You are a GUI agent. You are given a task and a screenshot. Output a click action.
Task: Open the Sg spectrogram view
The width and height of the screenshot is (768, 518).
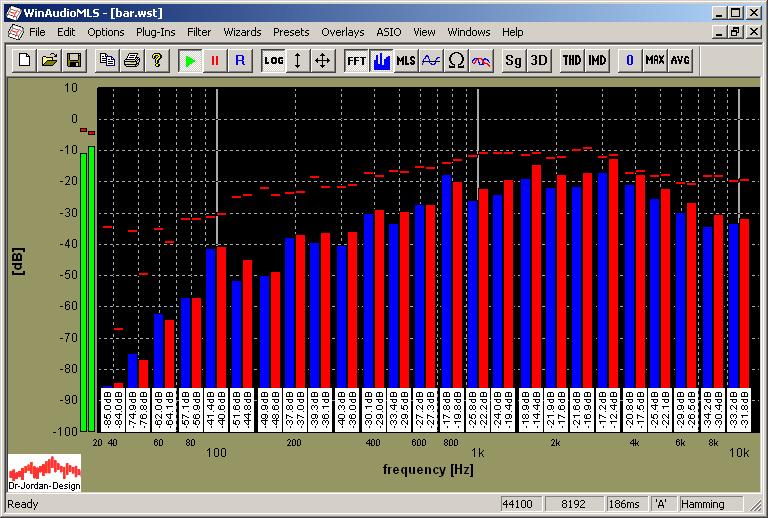[513, 60]
